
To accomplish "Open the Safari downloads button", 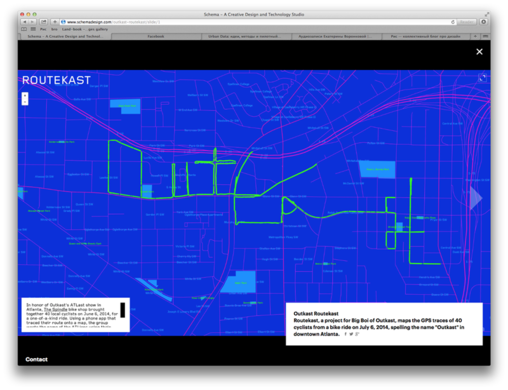I will 484,22.
